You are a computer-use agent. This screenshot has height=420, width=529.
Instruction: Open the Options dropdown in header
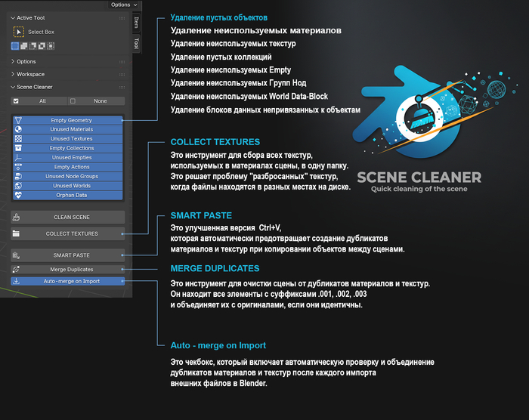point(125,5)
